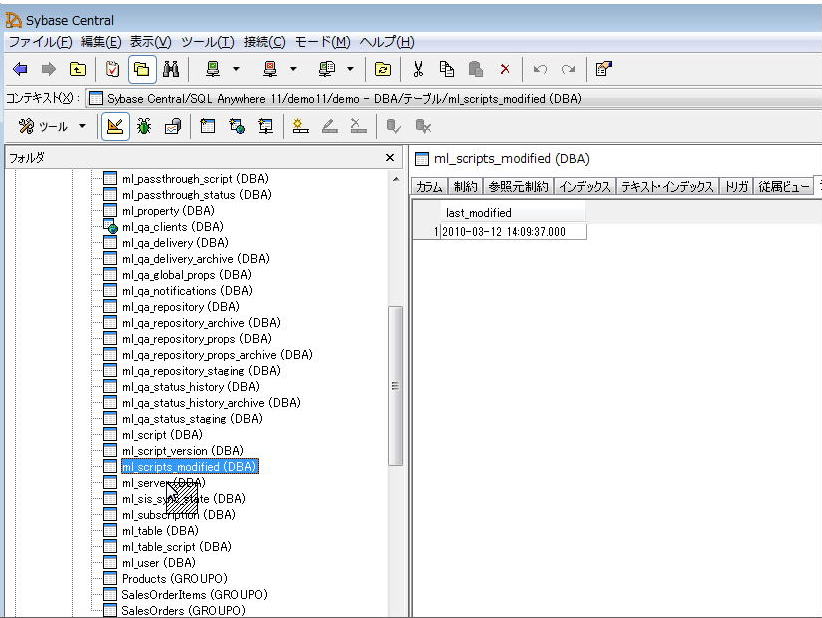
Task: Select Products (GROUPO) in folder tree
Action: pos(174,579)
